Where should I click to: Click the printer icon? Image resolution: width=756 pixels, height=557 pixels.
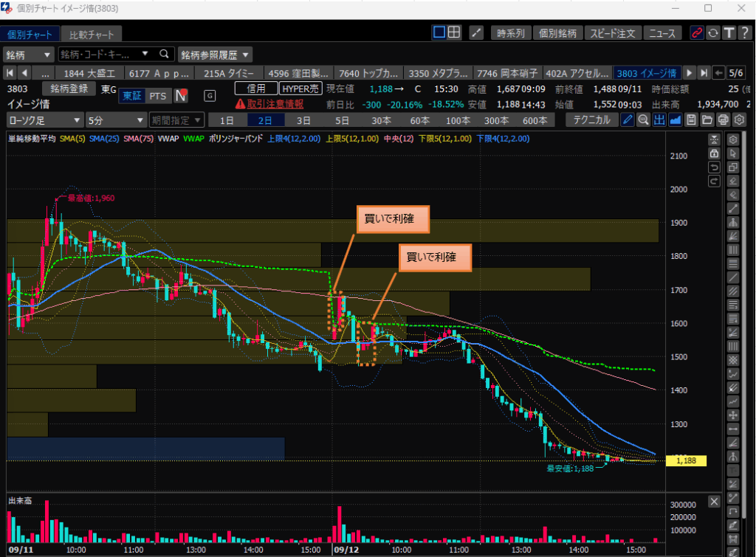click(724, 120)
